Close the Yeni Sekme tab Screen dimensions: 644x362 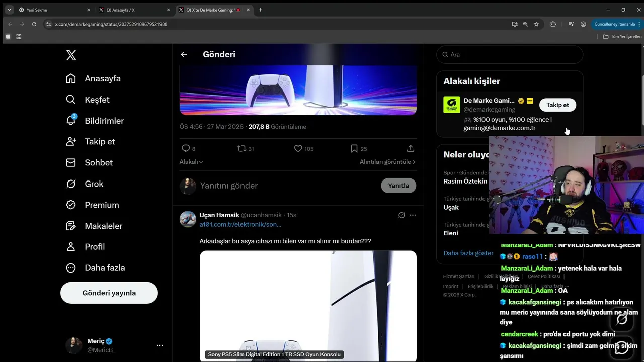(x=89, y=10)
